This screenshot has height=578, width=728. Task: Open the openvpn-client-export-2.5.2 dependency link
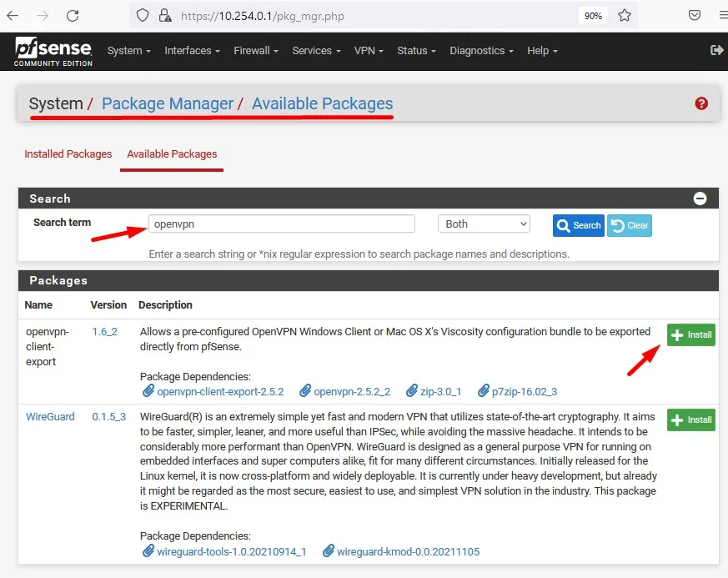click(x=220, y=392)
